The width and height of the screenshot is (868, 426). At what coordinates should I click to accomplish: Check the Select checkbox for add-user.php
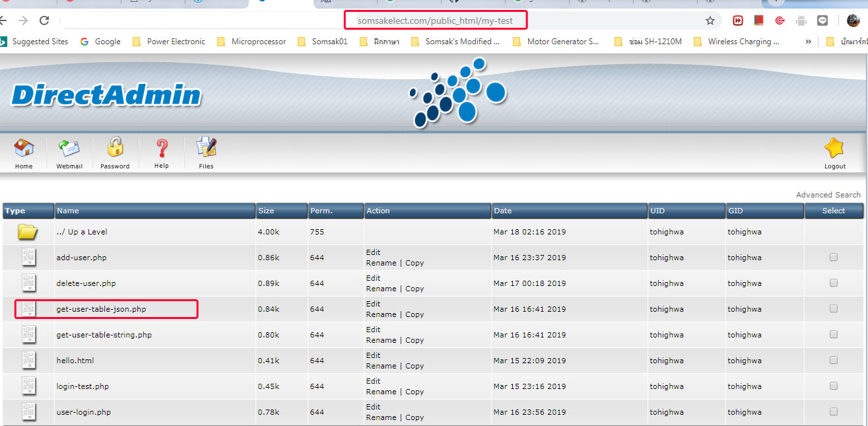[833, 258]
